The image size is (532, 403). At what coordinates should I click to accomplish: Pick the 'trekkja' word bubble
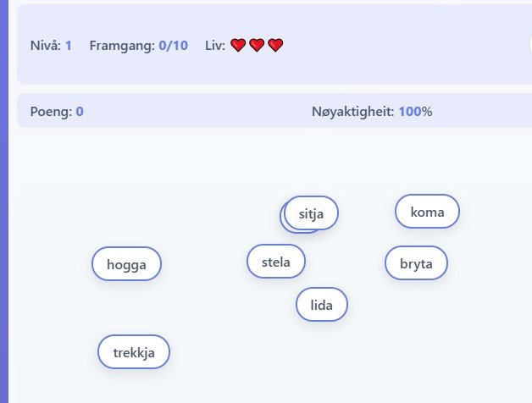coord(134,352)
